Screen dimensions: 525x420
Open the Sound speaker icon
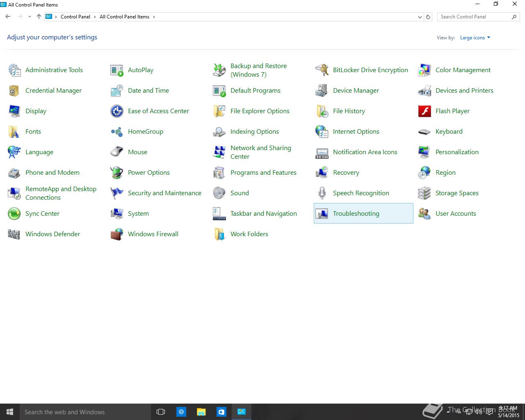(219, 193)
